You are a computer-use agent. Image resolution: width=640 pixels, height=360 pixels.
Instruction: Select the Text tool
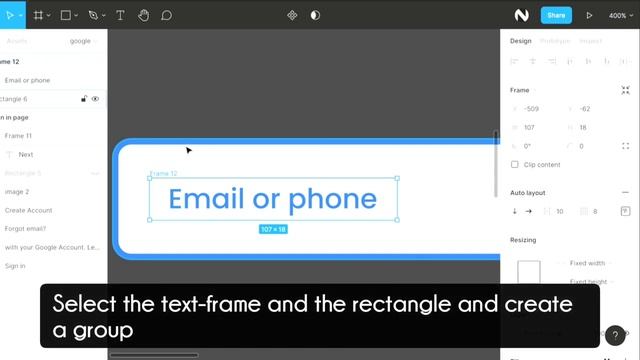[x=120, y=15]
